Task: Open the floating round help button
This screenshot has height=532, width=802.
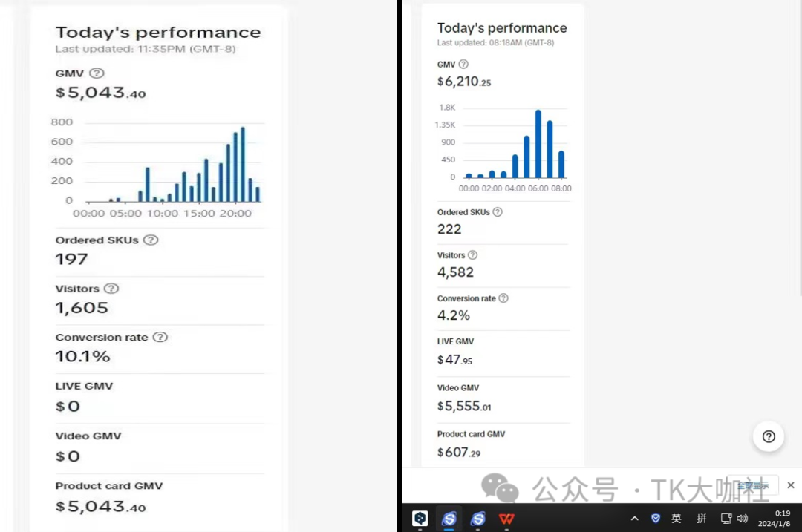Action: tap(769, 436)
